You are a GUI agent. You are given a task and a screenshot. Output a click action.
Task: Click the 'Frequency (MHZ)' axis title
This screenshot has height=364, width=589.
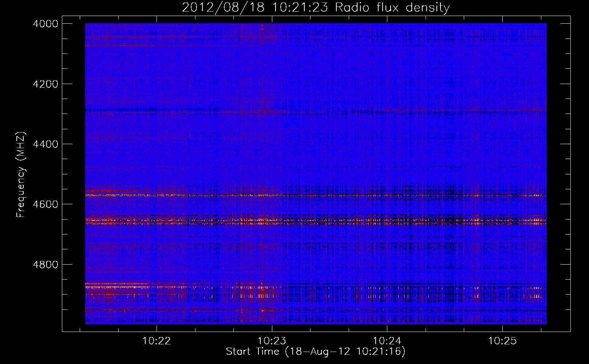pyautogui.click(x=21, y=175)
